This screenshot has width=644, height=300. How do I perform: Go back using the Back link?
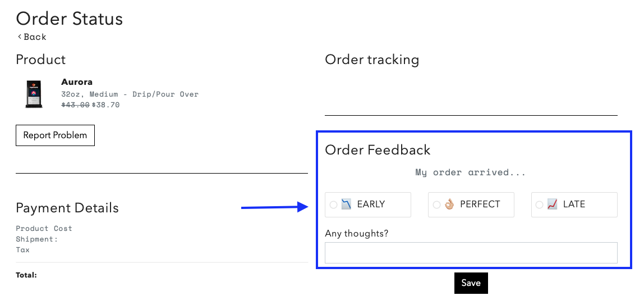[x=31, y=37]
